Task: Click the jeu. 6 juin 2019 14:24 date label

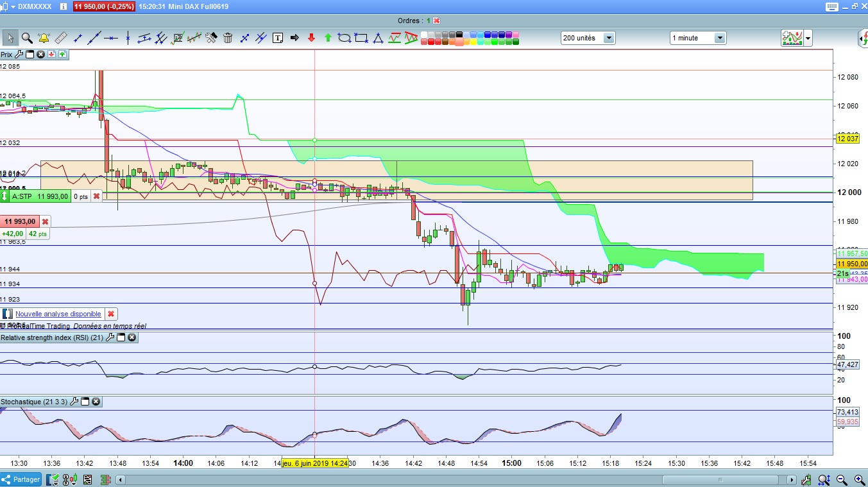Action: [x=315, y=463]
